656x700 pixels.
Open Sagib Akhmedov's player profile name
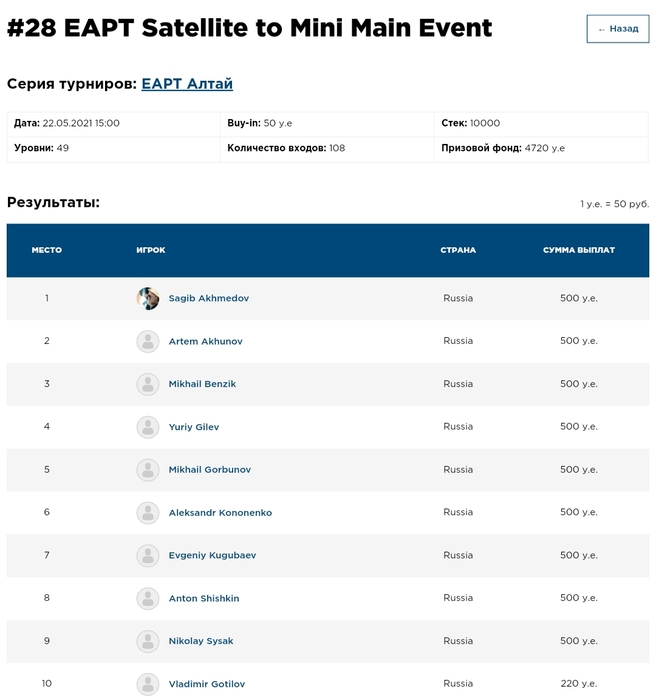coord(208,299)
